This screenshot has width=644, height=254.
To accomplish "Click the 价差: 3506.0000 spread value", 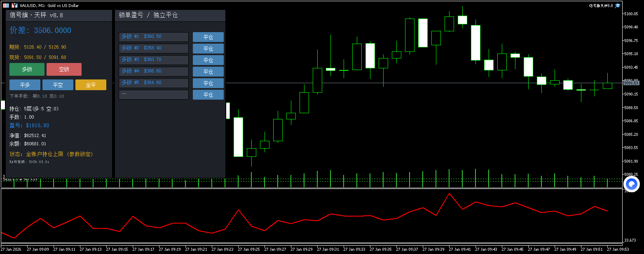I will pyautogui.click(x=40, y=30).
